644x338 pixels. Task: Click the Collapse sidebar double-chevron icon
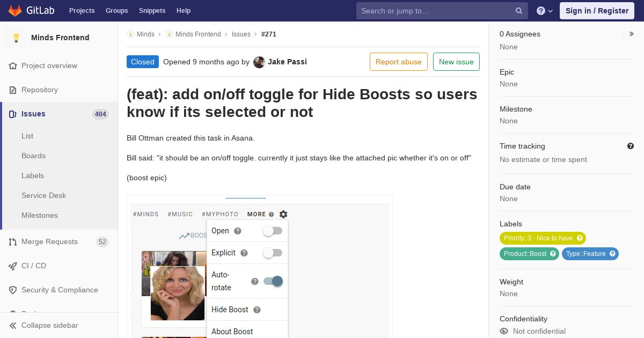point(13,325)
